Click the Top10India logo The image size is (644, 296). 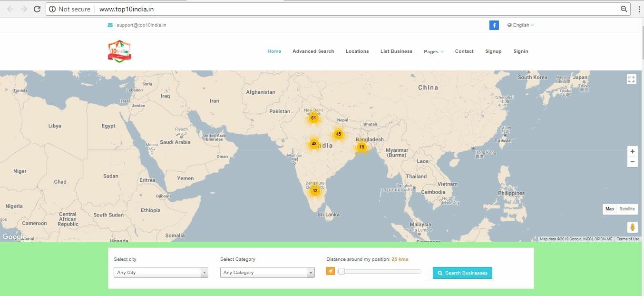click(119, 51)
